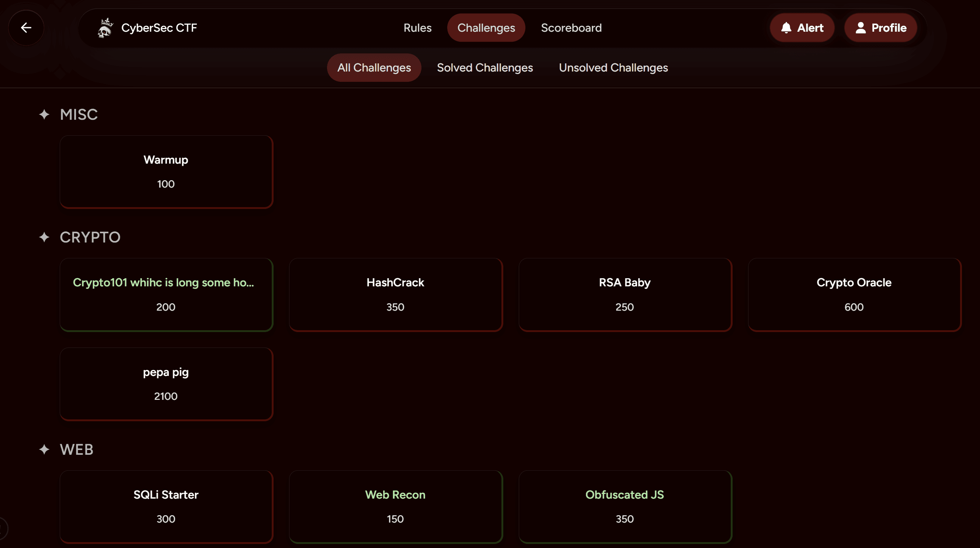980x548 pixels.
Task: Select the Challenges navigation item
Action: pyautogui.click(x=486, y=27)
